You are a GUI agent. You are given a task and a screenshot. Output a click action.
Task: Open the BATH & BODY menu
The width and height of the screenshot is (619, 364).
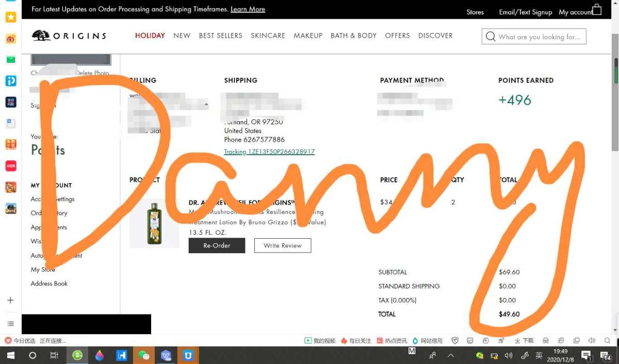354,36
